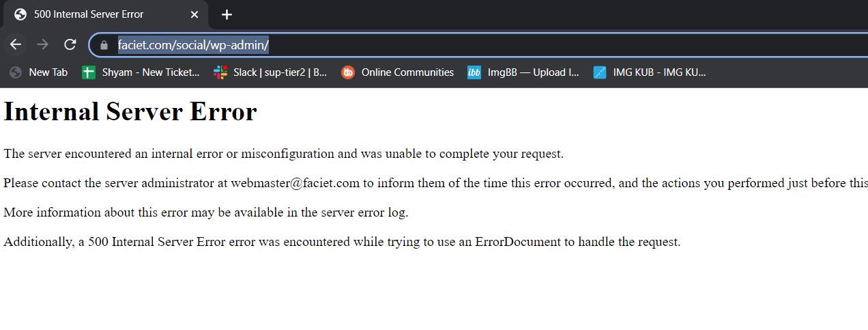Click the ImgBB bookmark favicon
The height and width of the screenshot is (330, 868).
(474, 72)
